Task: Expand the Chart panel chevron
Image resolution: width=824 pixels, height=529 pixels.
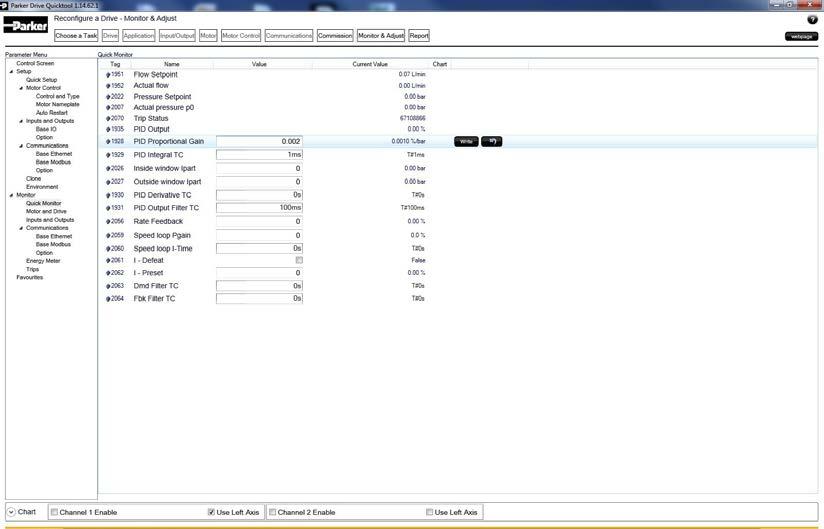Action: click(x=11, y=512)
